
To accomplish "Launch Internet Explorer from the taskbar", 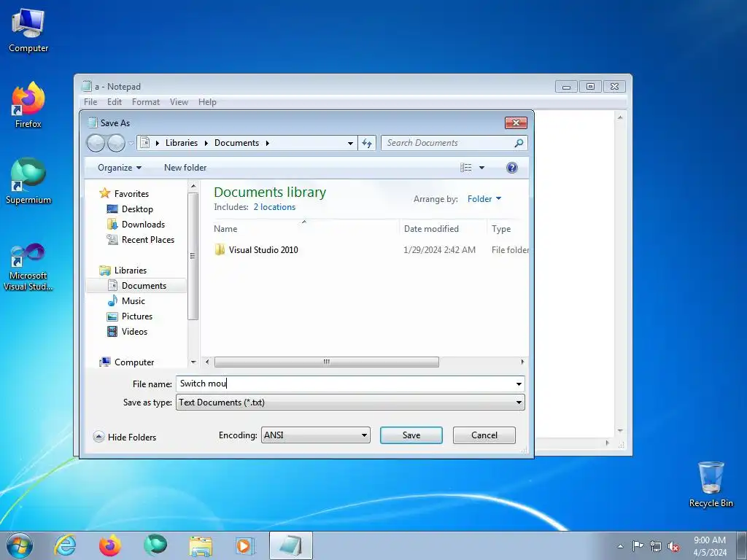I will tap(65, 545).
